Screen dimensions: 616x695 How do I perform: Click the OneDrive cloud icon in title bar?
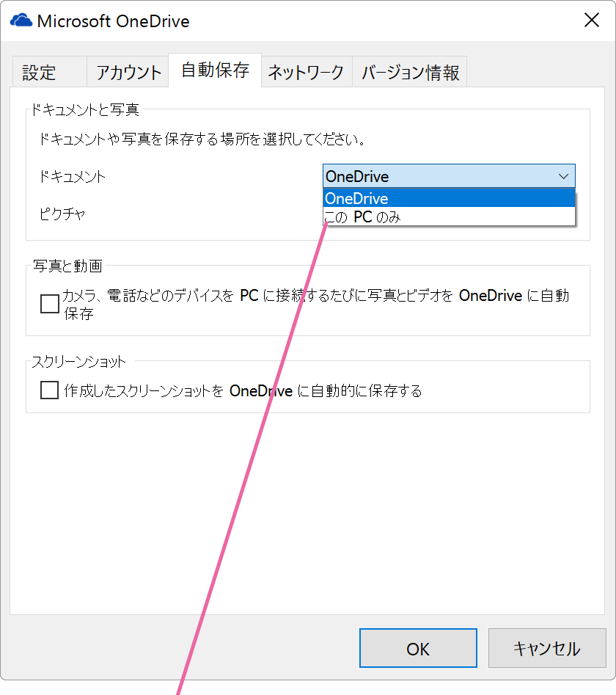tap(21, 21)
